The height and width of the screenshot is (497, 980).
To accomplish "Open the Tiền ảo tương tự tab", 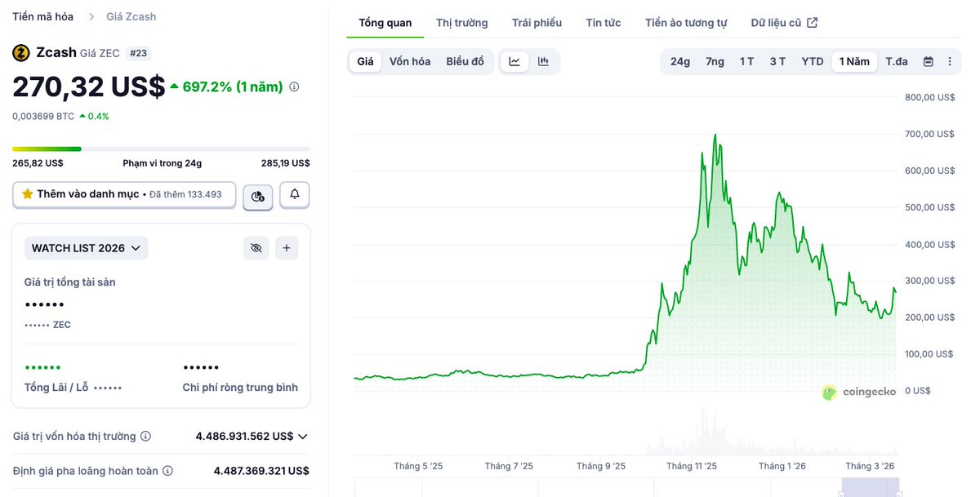I will pyautogui.click(x=686, y=23).
